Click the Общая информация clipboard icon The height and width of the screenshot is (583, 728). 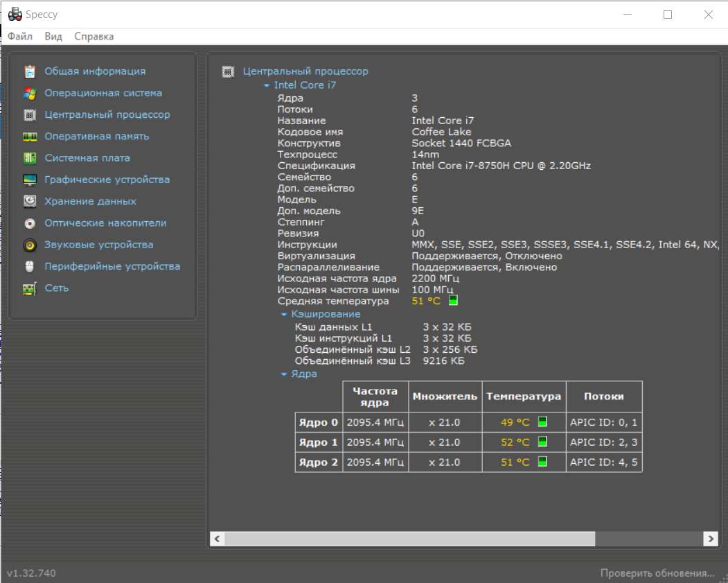click(30, 71)
